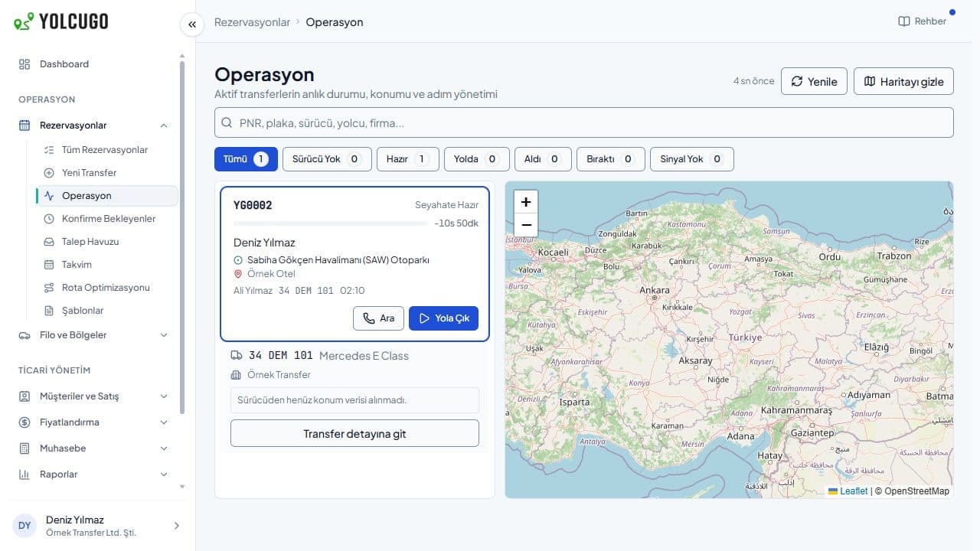This screenshot has height=551, width=980.
Task: Filter by Sinyal Yok status
Action: click(692, 159)
